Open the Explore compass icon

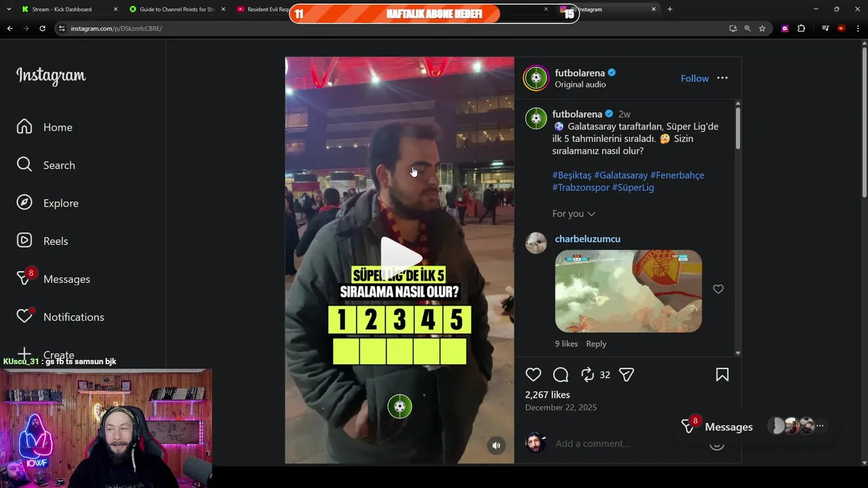pyautogui.click(x=24, y=203)
